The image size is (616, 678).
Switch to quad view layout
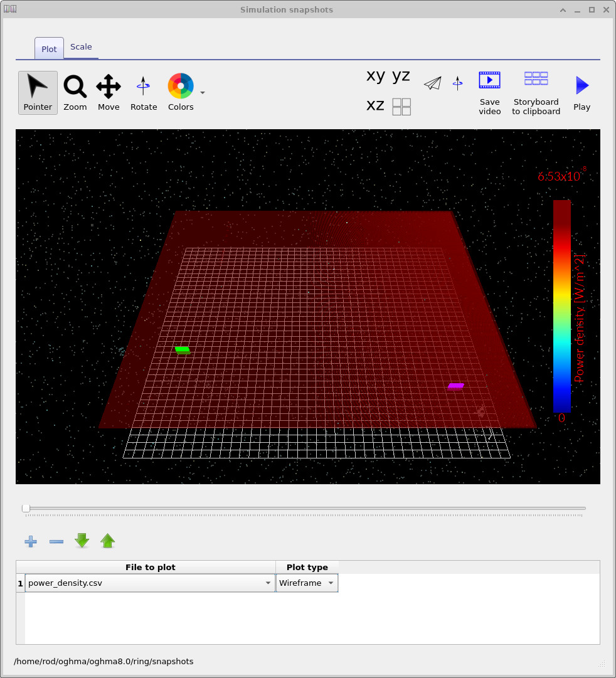[x=401, y=107]
